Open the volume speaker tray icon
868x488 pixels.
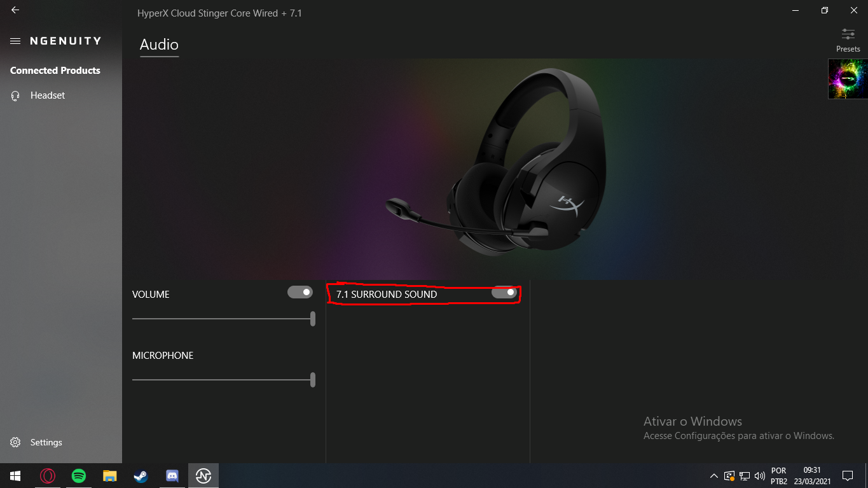[x=760, y=476]
